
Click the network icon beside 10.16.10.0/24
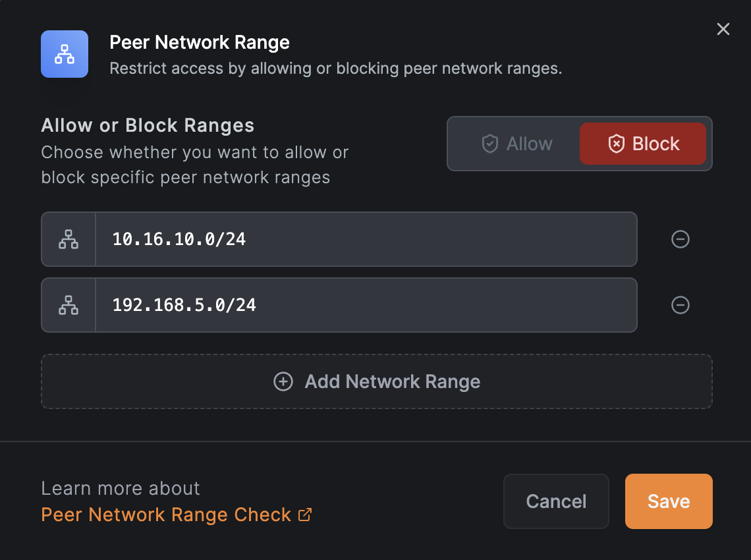tap(68, 239)
